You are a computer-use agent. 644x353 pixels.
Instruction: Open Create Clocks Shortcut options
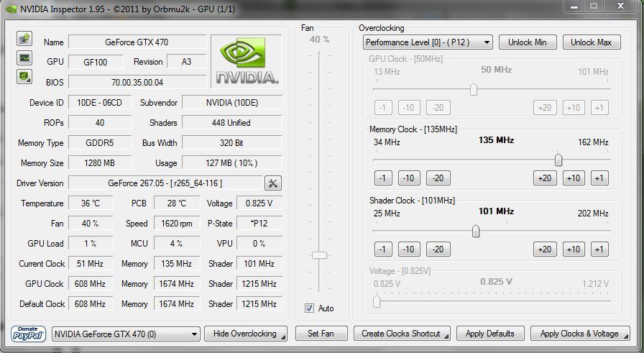402,334
